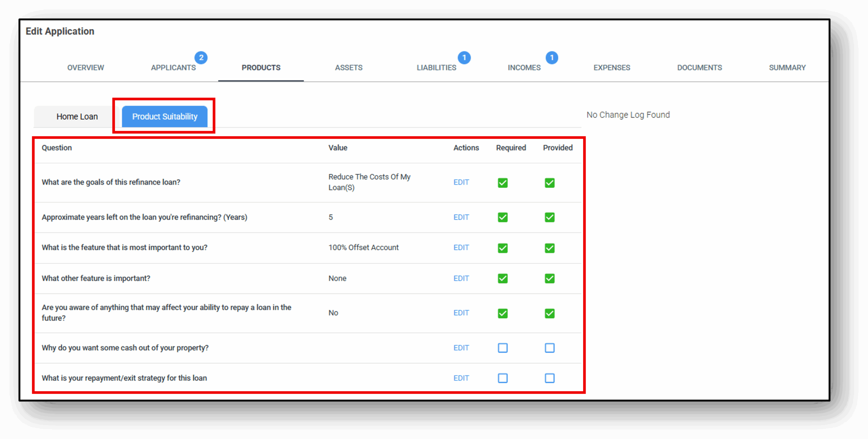Image resolution: width=868 pixels, height=439 pixels.
Task: Switch to the Overview tab
Action: pyautogui.click(x=85, y=68)
